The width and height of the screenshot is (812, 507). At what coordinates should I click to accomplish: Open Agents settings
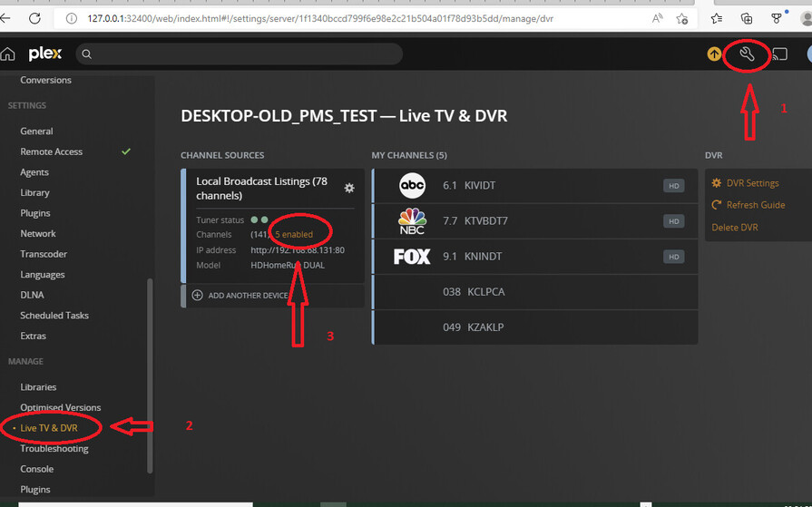(x=34, y=172)
